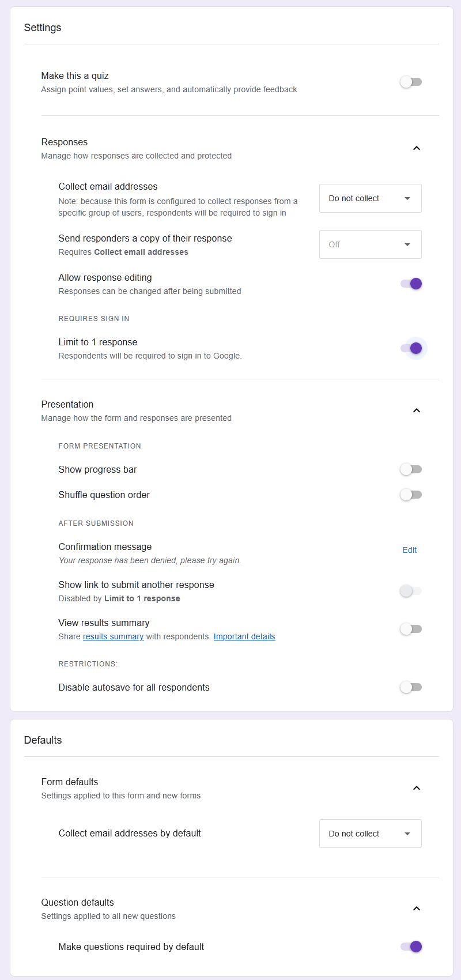Turn on Shuffle question order
Screen dimensions: 461x980
point(411,495)
